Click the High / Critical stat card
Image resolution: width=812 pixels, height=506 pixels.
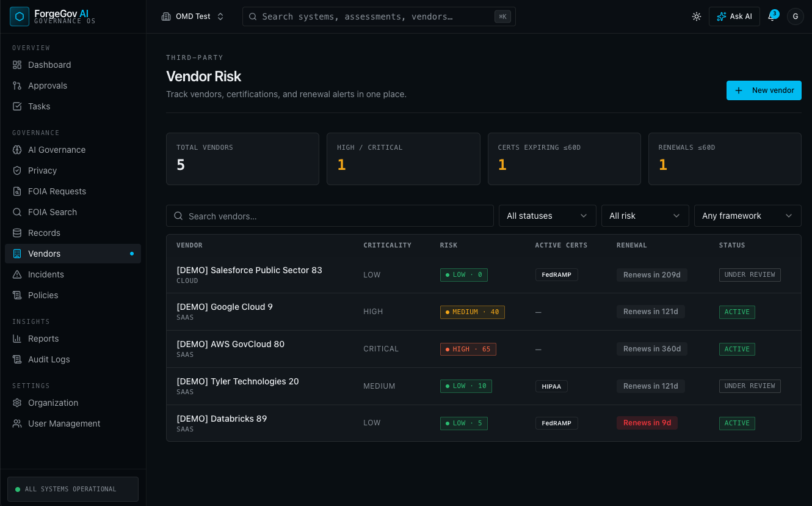click(x=403, y=159)
